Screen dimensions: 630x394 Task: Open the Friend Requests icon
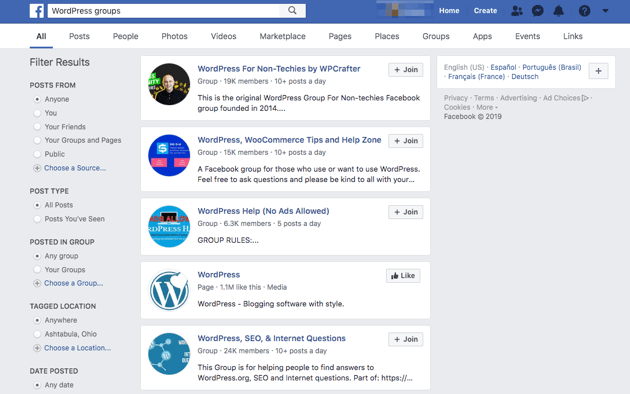pyautogui.click(x=517, y=11)
